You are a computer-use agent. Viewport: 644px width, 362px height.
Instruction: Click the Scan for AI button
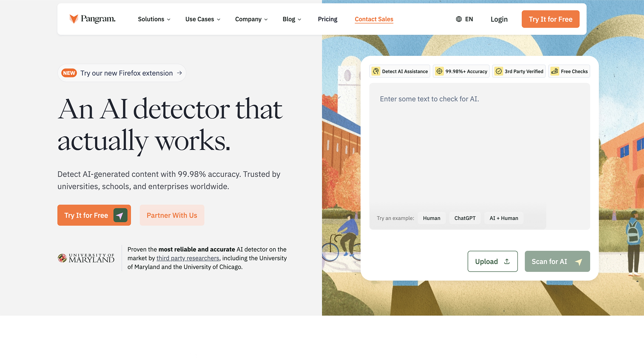[557, 261]
